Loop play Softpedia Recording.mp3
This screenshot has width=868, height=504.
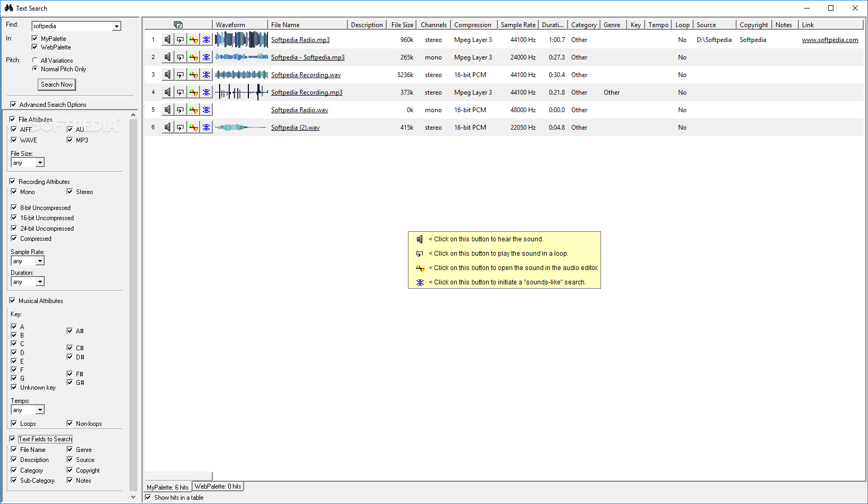(180, 92)
